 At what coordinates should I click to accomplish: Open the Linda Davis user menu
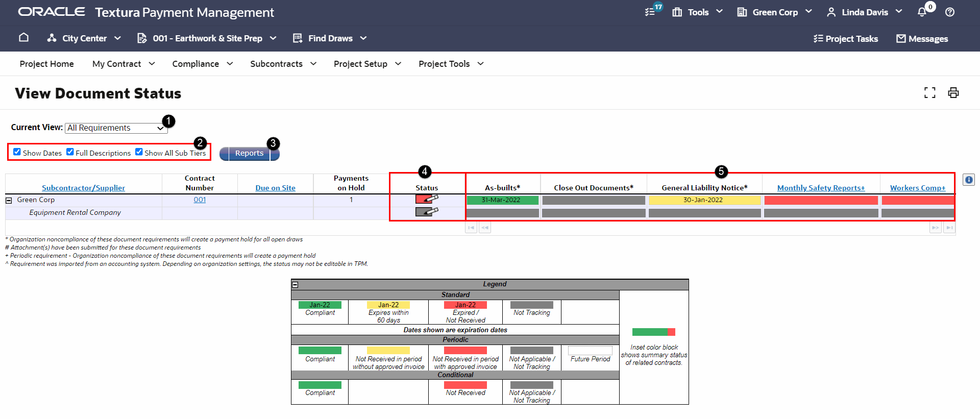(x=864, y=12)
